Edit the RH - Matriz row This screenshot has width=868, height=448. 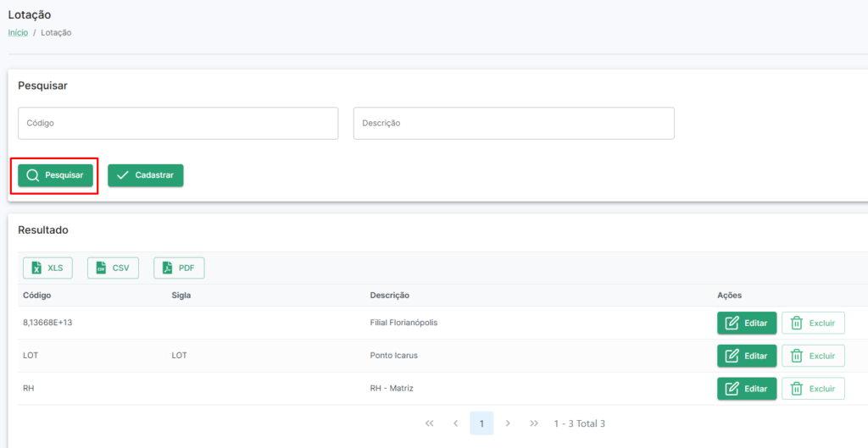pos(747,388)
